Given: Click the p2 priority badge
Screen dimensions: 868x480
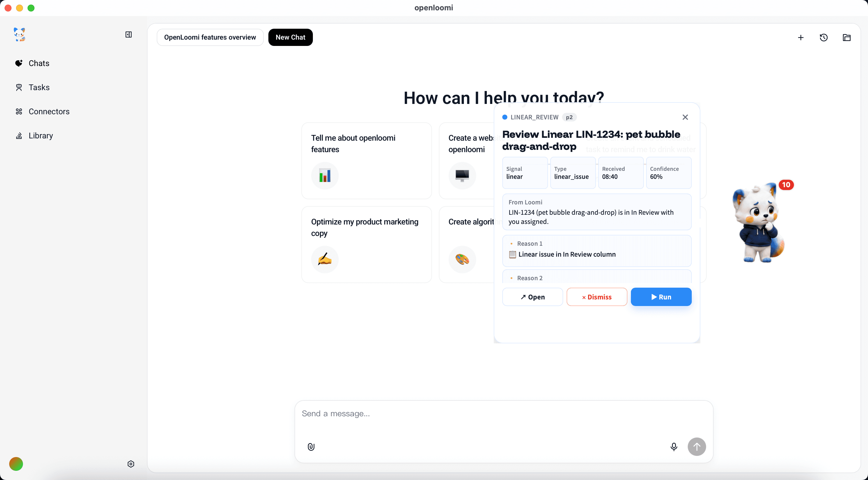Looking at the screenshot, I should coord(569,117).
